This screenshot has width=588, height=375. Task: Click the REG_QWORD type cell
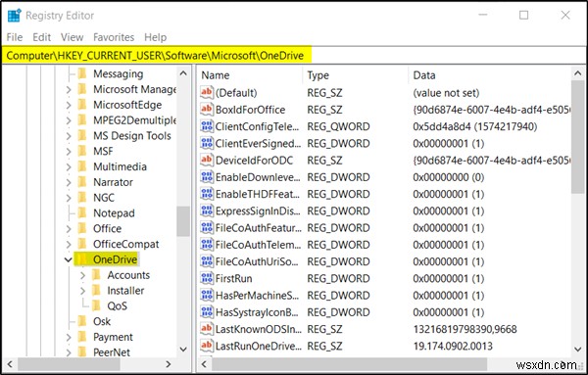[x=338, y=126]
